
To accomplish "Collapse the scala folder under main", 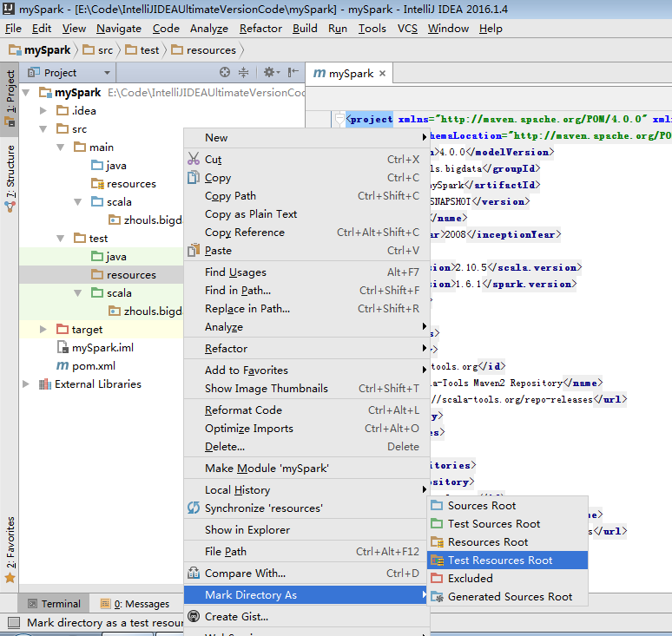I will click(77, 201).
